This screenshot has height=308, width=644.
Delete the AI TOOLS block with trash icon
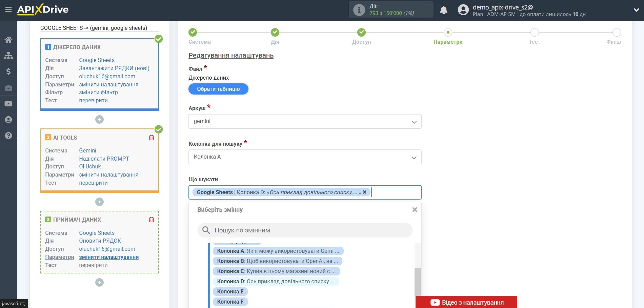[x=152, y=138]
